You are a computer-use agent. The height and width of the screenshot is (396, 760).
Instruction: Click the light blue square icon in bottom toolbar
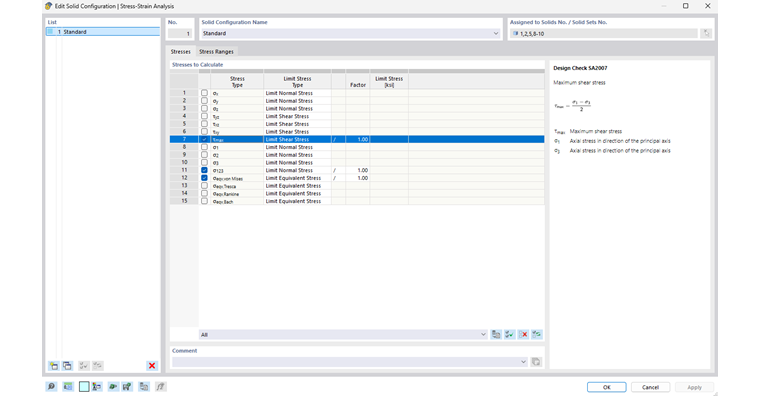(x=84, y=386)
